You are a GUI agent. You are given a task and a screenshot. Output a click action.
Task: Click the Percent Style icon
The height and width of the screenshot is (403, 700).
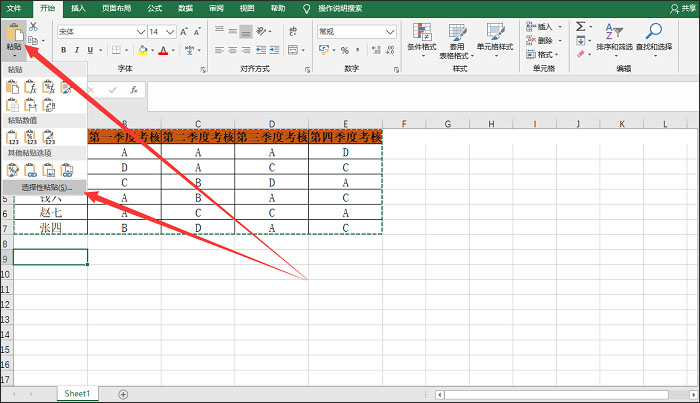345,50
